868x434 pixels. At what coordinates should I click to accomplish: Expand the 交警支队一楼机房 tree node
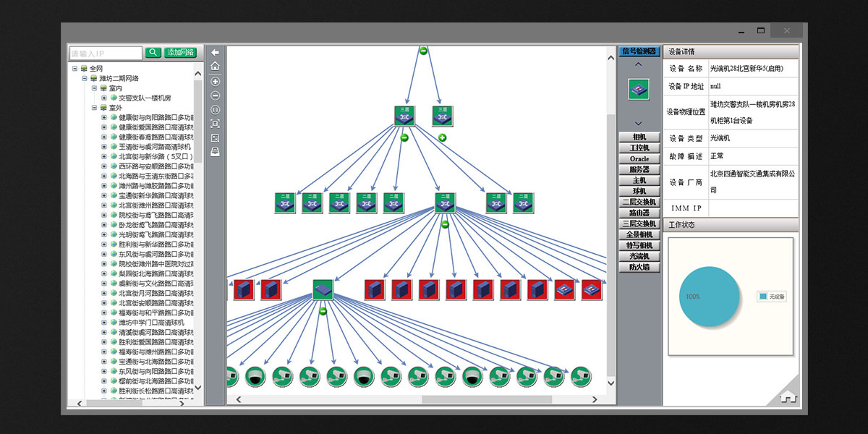click(103, 98)
